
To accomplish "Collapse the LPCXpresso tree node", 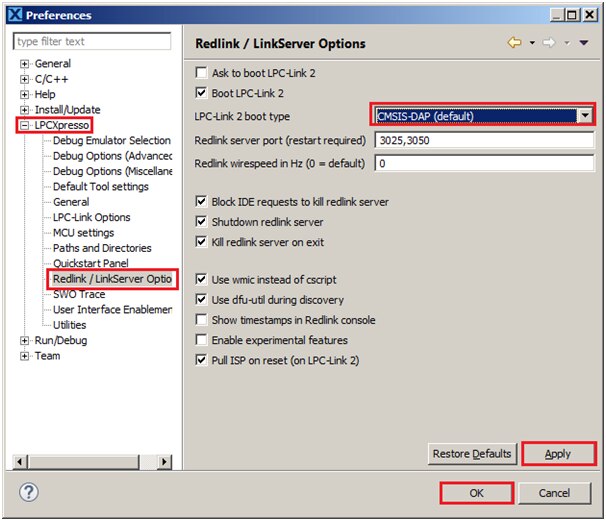I will (x=24, y=125).
